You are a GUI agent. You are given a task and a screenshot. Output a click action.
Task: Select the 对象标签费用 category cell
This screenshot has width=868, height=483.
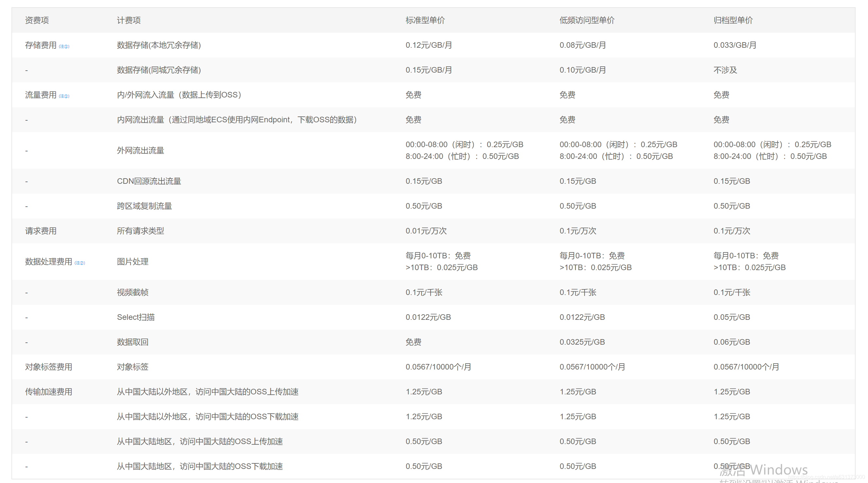[x=48, y=367]
